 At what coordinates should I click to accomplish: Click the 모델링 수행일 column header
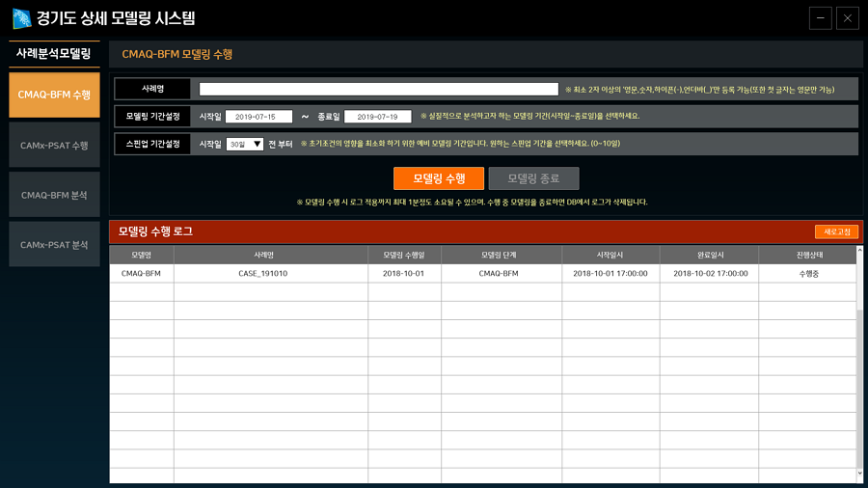[404, 255]
